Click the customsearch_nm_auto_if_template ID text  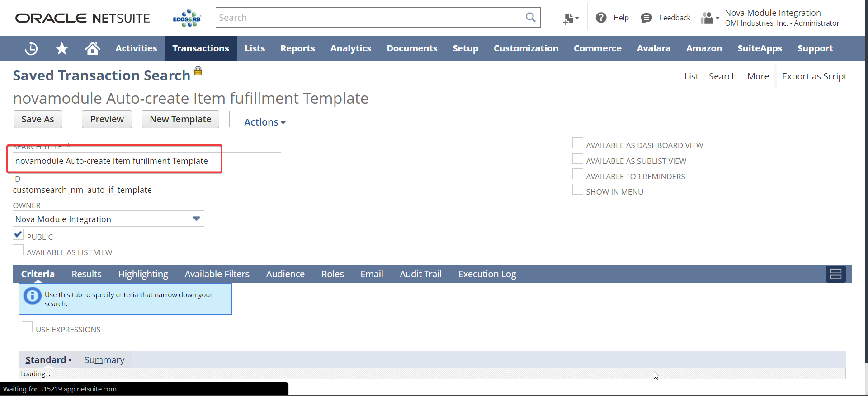(82, 190)
